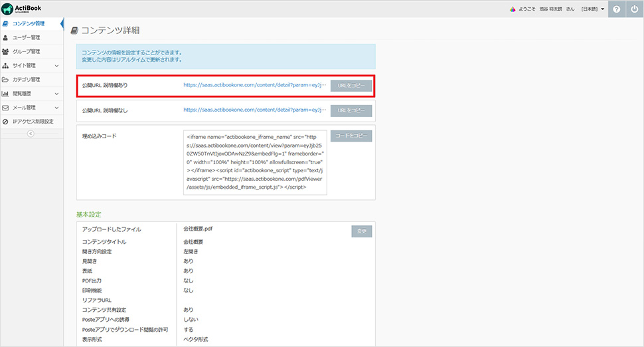The height and width of the screenshot is (347, 644).
Task: Click the ban icon beside IPアクセス制限設定
Action: pyautogui.click(x=5, y=121)
